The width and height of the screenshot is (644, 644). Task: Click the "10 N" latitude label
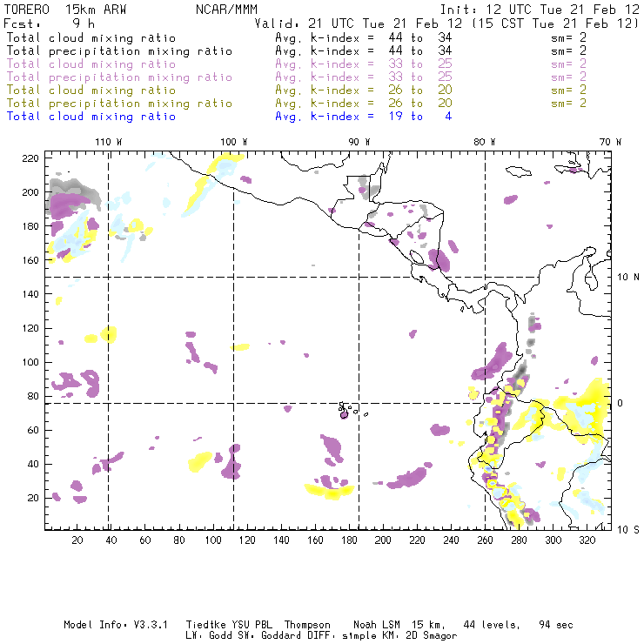click(628, 278)
